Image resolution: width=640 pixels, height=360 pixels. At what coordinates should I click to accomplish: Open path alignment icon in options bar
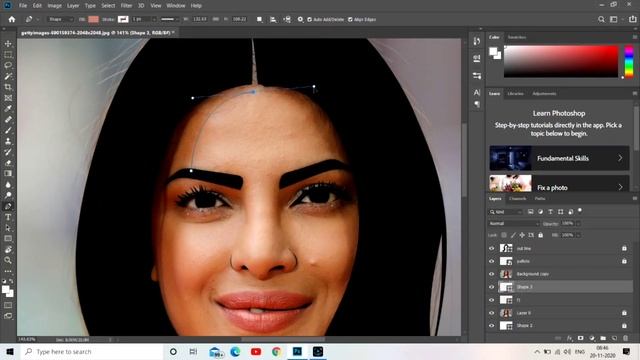click(x=273, y=19)
